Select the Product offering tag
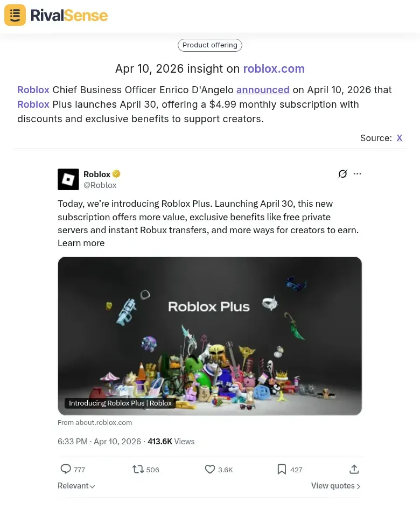The height and width of the screenshot is (517, 420). [209, 45]
